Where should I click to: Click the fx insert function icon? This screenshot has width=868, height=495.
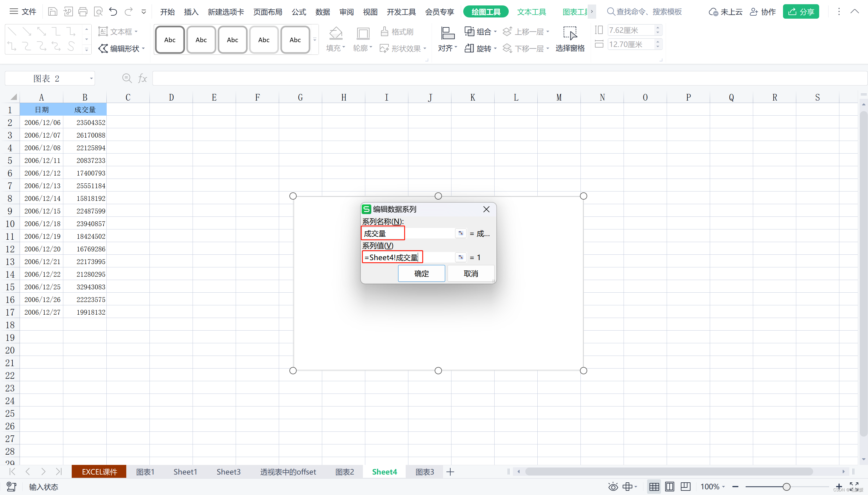click(x=143, y=79)
